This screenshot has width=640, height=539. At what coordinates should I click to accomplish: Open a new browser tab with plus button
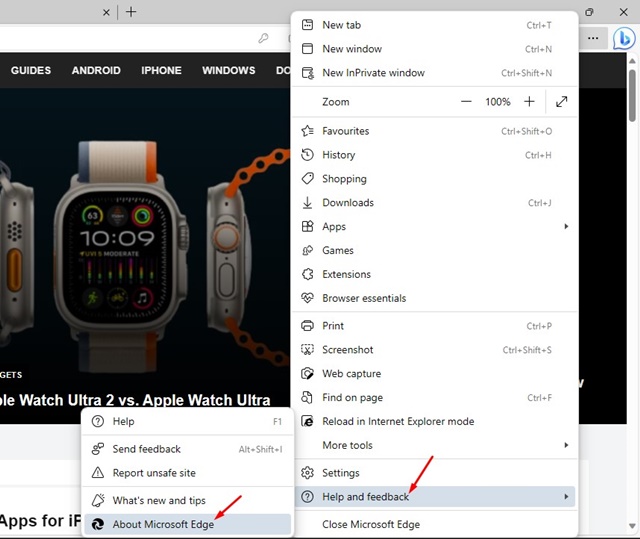131,12
